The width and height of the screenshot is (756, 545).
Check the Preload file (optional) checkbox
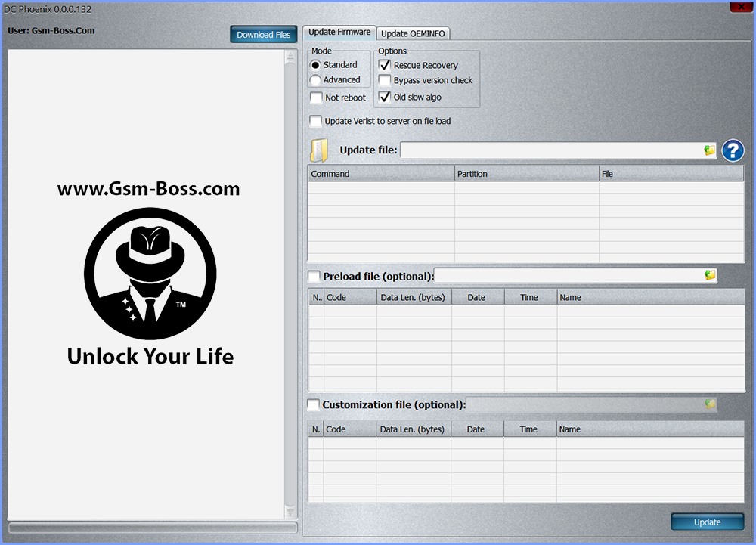[314, 277]
